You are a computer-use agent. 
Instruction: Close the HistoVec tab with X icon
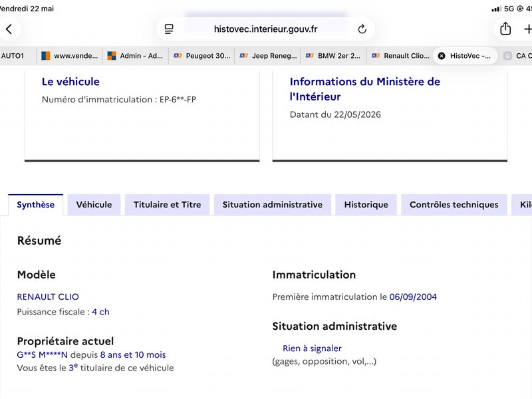coord(442,56)
